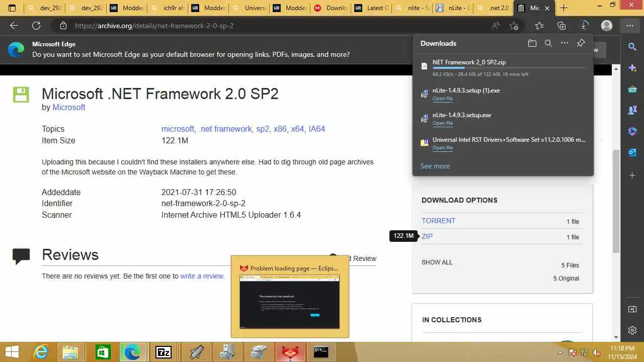This screenshot has width=644, height=362.
Task: View site information lock icon
Action: [x=63, y=26]
